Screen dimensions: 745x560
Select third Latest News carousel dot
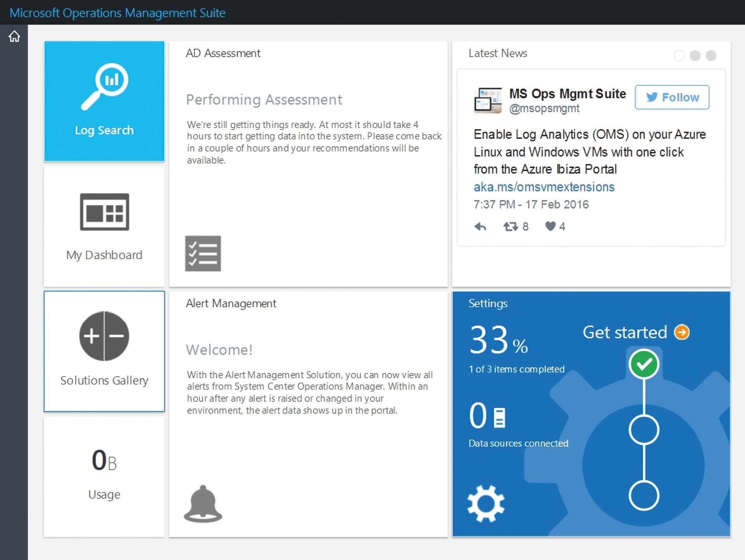711,56
